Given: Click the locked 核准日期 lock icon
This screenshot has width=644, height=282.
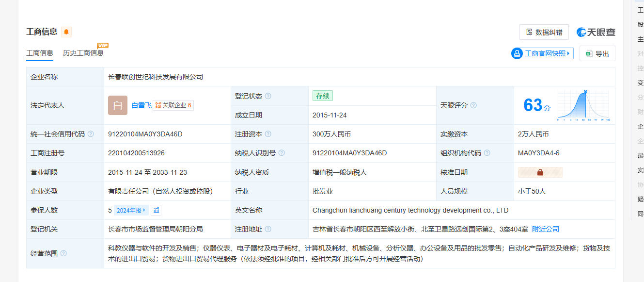Looking at the screenshot, I should 540,172.
